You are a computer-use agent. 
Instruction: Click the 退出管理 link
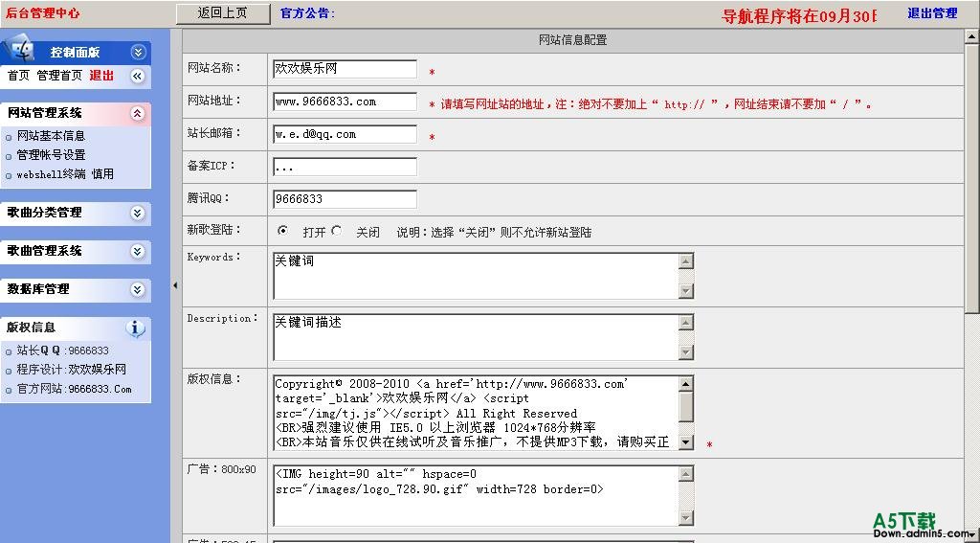(932, 13)
